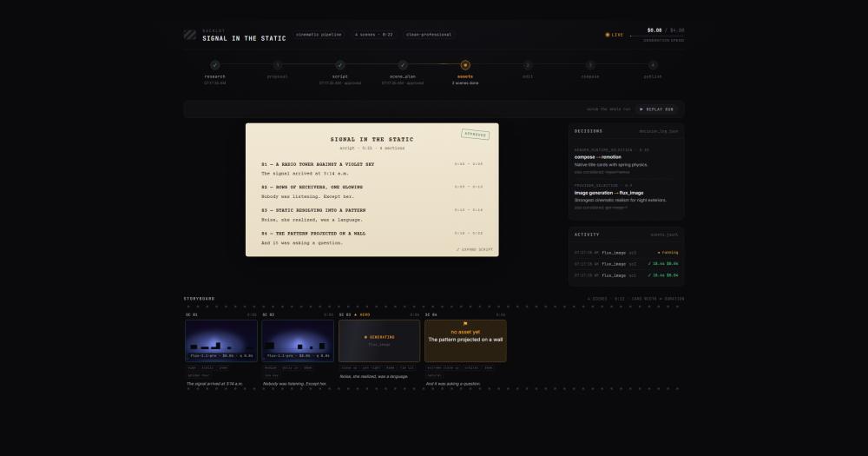Click the Replay Run button

(656, 109)
